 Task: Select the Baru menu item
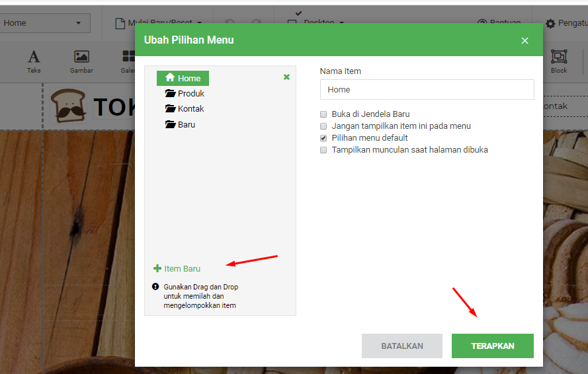180,124
